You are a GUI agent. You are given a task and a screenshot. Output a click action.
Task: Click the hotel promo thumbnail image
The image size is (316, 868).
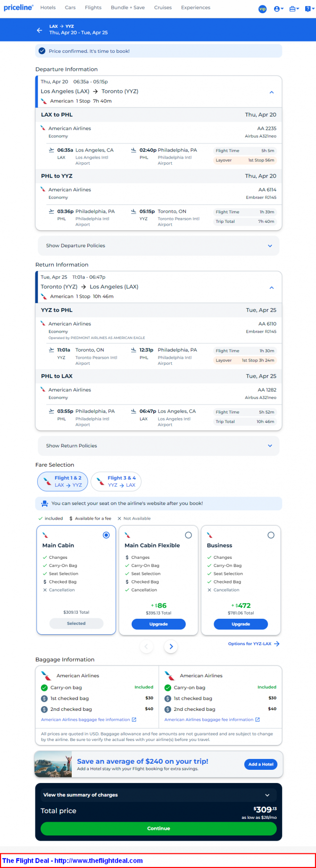click(x=53, y=764)
